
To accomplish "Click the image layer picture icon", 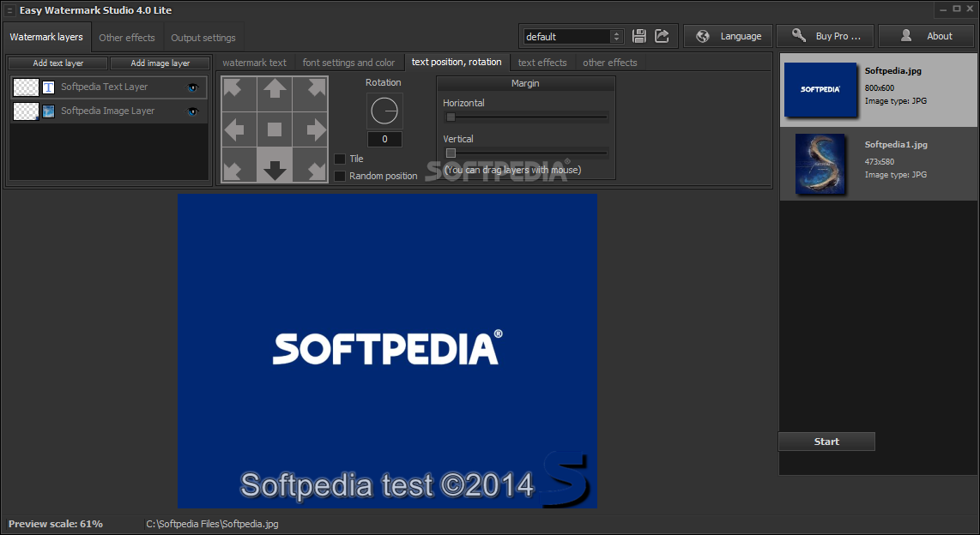I will (48, 111).
